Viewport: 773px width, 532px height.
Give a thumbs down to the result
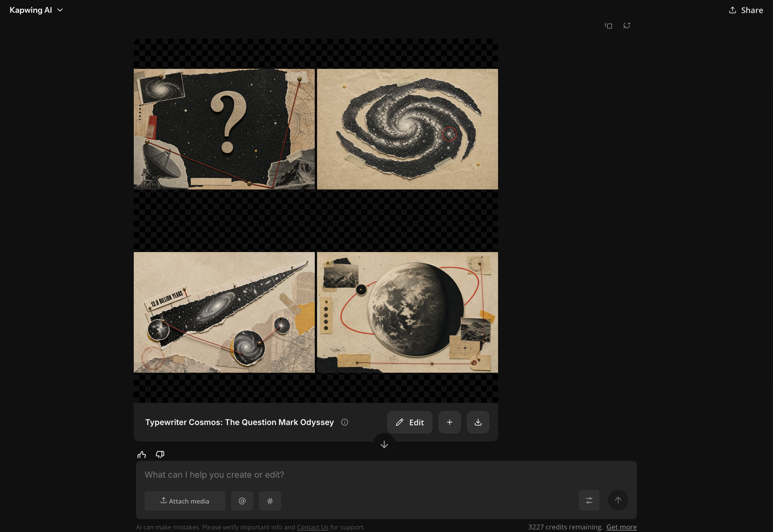click(x=160, y=454)
